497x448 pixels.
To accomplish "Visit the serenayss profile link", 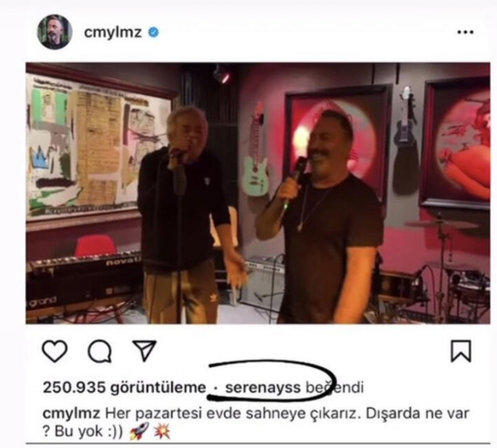I will pyautogui.click(x=263, y=387).
